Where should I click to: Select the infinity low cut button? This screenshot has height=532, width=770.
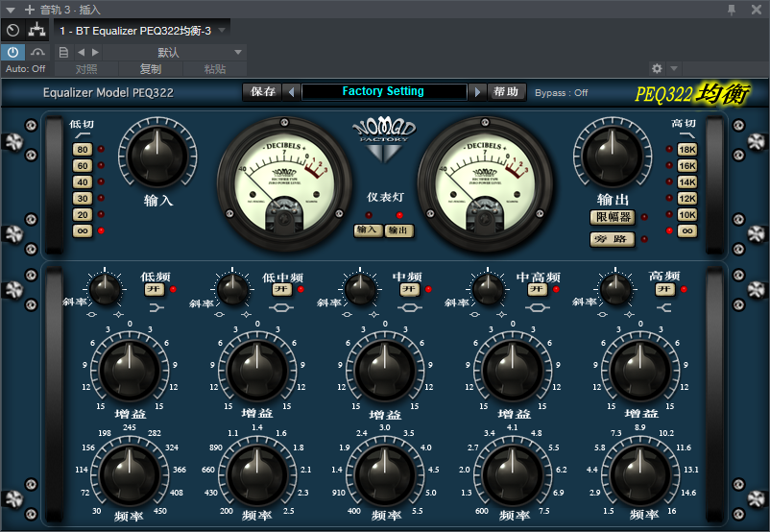83,230
